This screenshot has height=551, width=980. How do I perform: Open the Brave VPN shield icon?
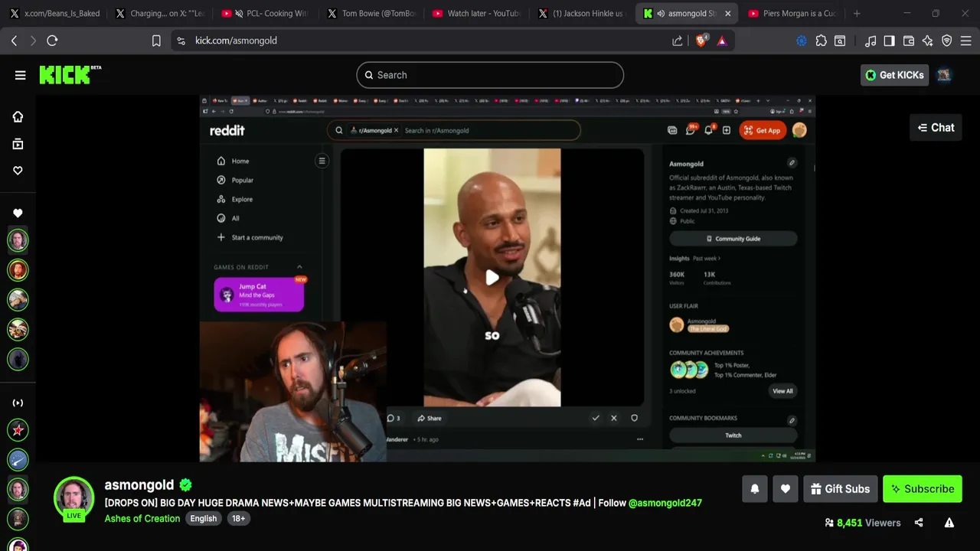click(947, 41)
